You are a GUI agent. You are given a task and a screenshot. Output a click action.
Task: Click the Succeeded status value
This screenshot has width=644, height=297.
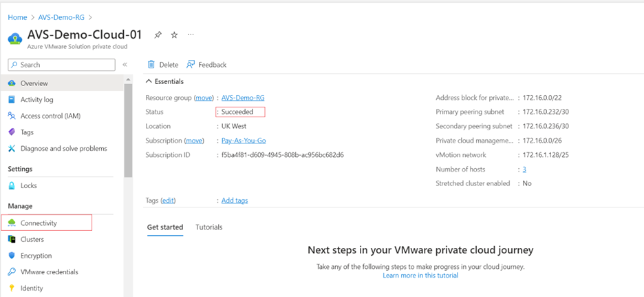pyautogui.click(x=237, y=112)
